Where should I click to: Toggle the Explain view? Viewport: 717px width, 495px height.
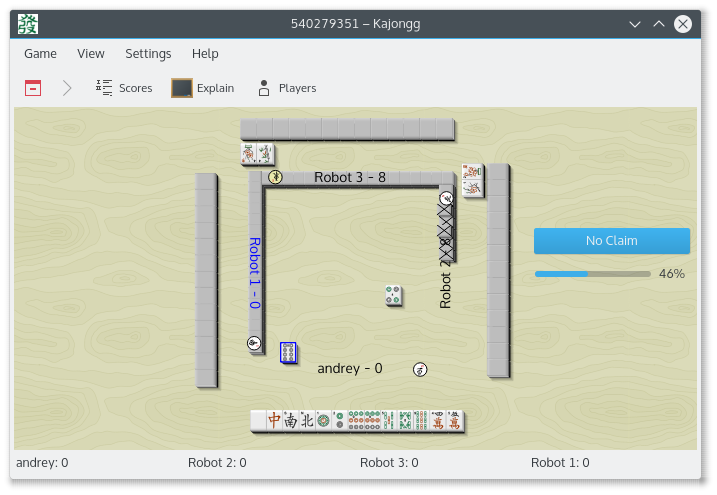pyautogui.click(x=203, y=88)
